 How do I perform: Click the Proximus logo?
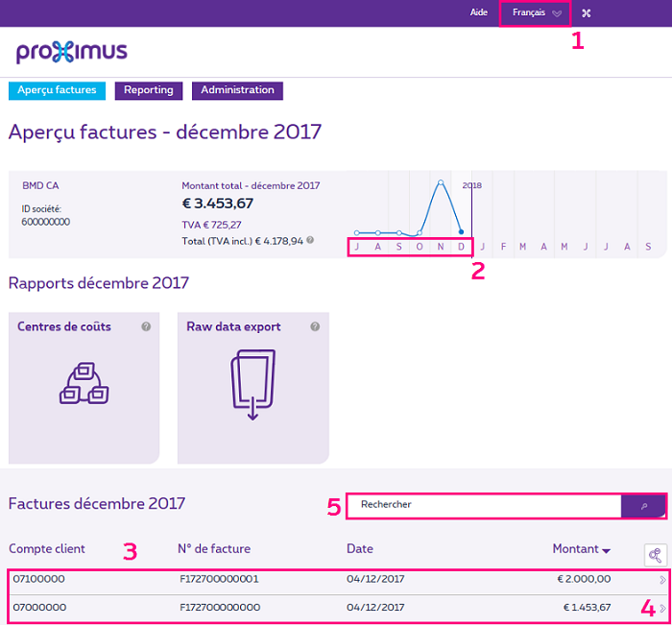pyautogui.click(x=72, y=53)
